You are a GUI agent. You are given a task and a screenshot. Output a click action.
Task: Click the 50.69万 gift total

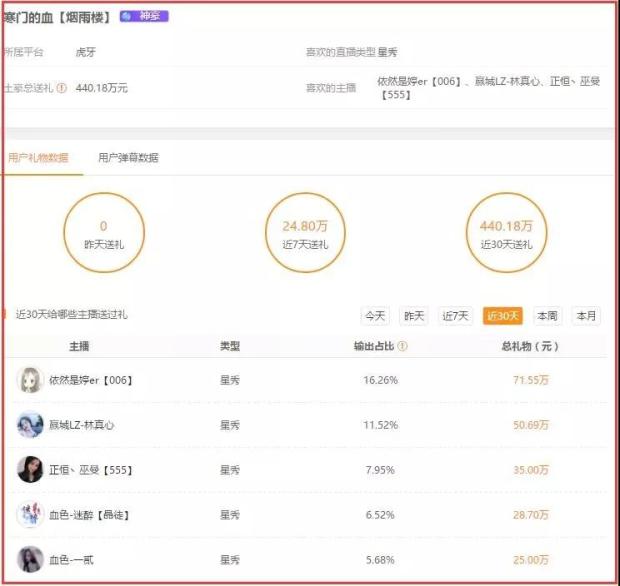click(x=531, y=425)
